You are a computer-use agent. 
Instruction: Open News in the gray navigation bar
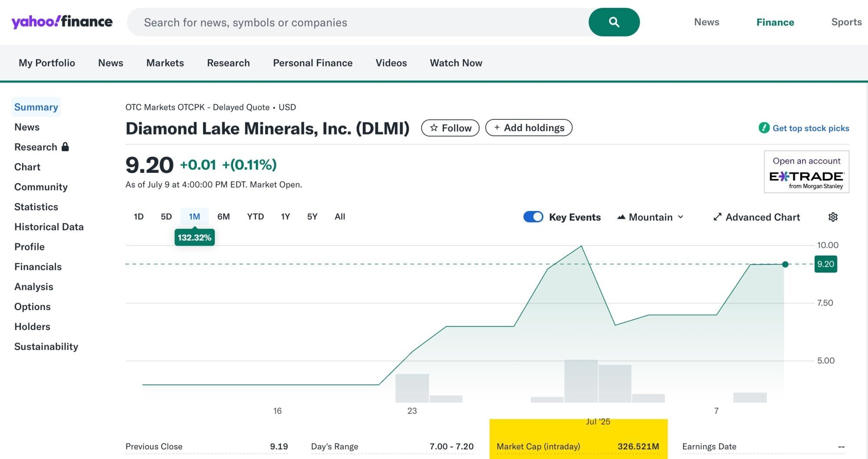coord(111,63)
